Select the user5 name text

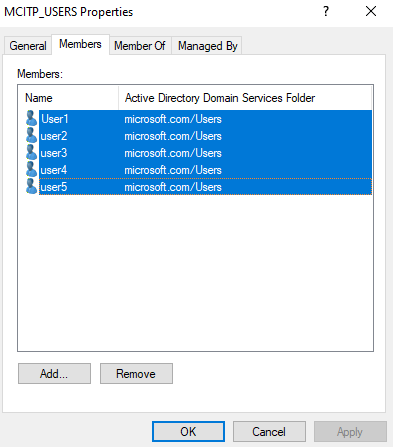pos(54,187)
